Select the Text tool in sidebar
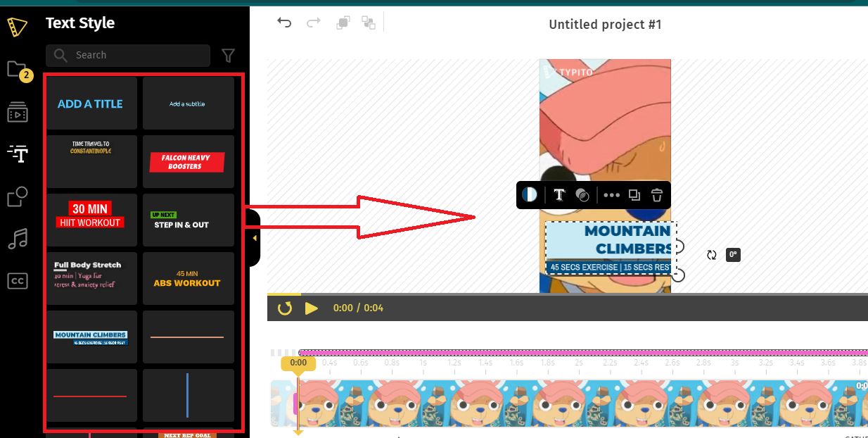Image resolution: width=868 pixels, height=438 pixels. [x=18, y=154]
